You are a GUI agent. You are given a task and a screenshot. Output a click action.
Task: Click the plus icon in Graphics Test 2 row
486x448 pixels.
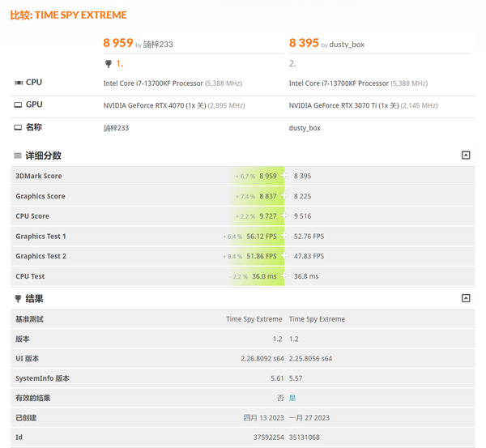tap(284, 255)
